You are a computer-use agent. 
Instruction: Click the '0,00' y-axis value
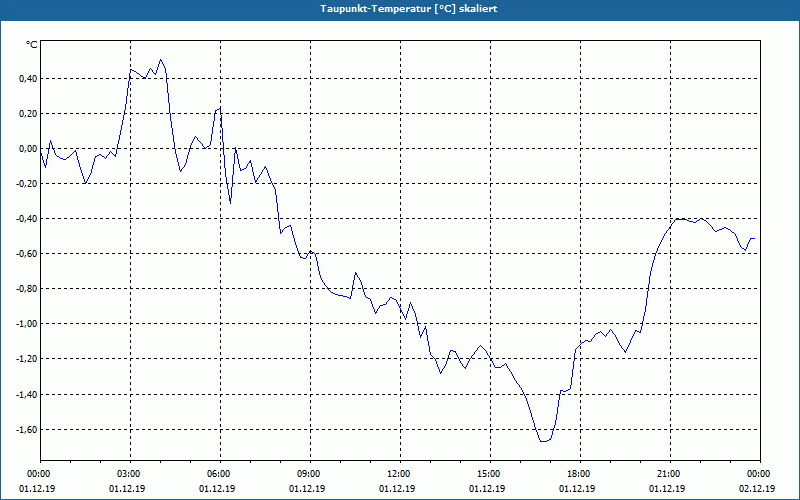click(x=28, y=149)
